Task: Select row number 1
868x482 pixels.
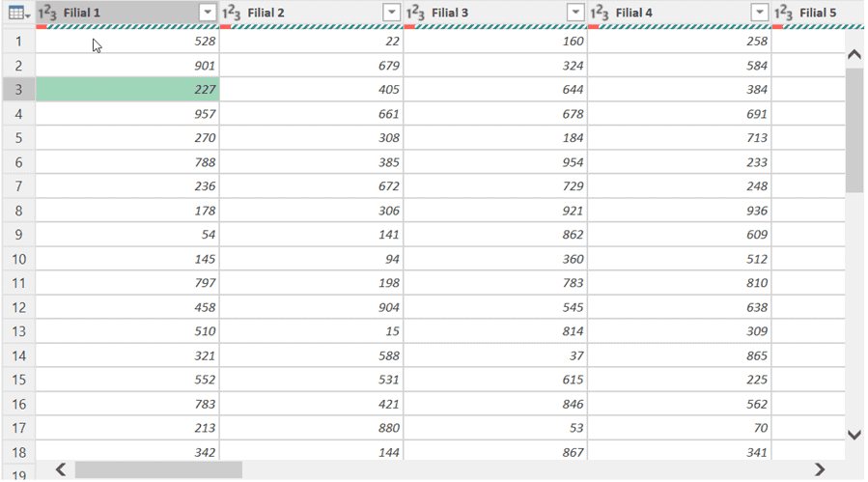Action: click(18, 41)
